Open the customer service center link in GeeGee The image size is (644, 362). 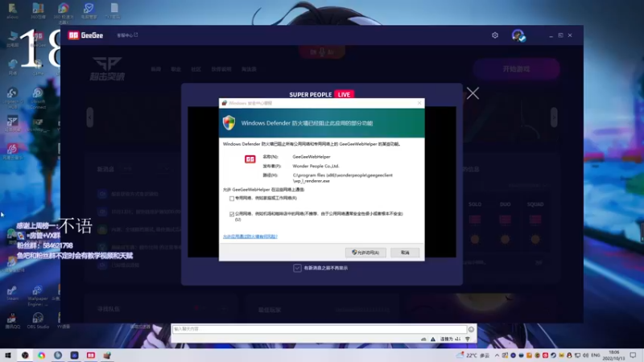(127, 35)
